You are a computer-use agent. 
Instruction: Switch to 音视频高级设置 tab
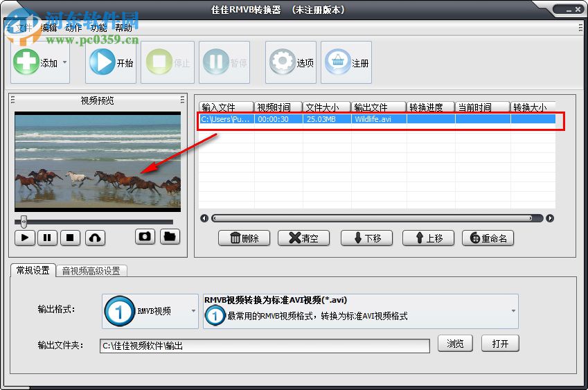tap(91, 271)
